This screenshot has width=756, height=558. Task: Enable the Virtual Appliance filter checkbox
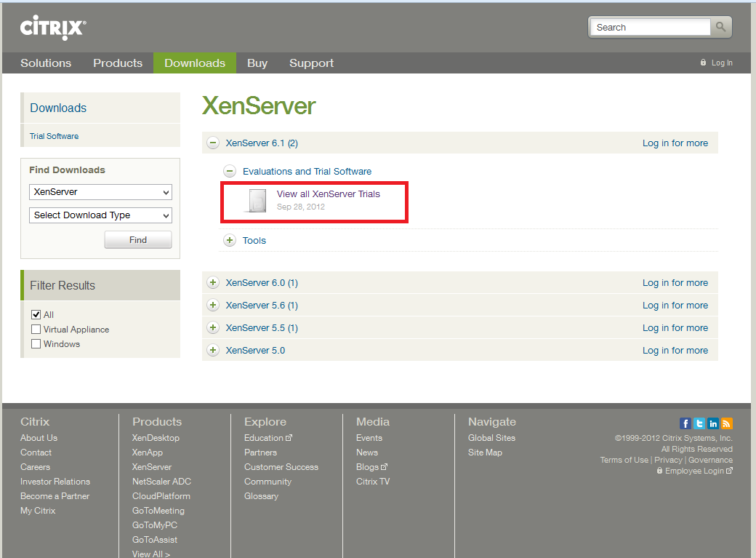36,329
